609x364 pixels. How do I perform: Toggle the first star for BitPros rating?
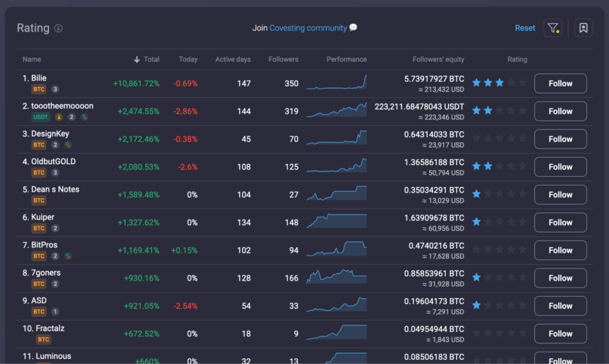coord(476,250)
